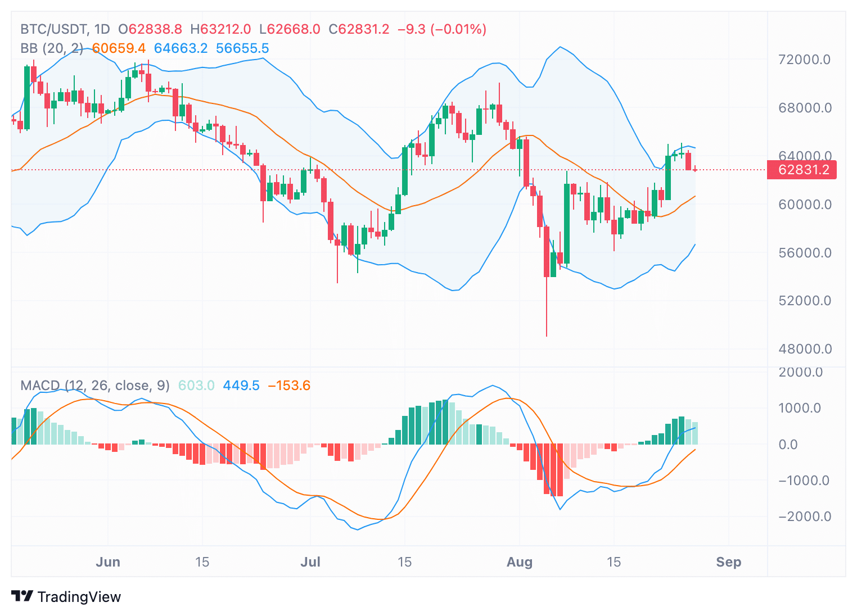Screen dimensions: 857x616
Task: Click the orange BB basis value 60659.4
Action: point(119,48)
